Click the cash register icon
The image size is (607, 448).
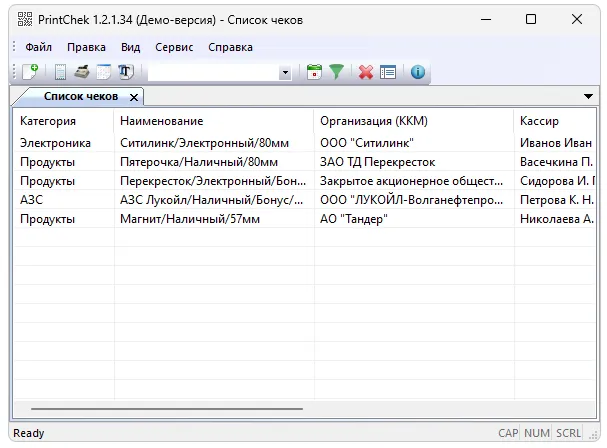pyautogui.click(x=82, y=72)
